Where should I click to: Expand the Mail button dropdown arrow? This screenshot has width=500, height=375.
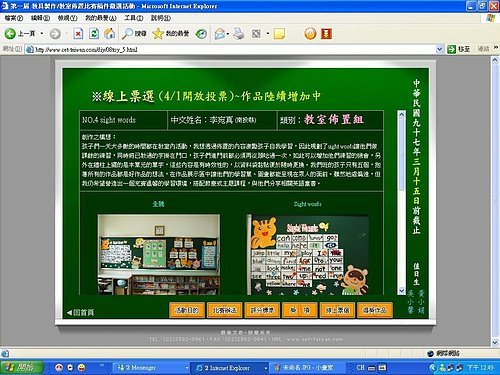click(228, 34)
